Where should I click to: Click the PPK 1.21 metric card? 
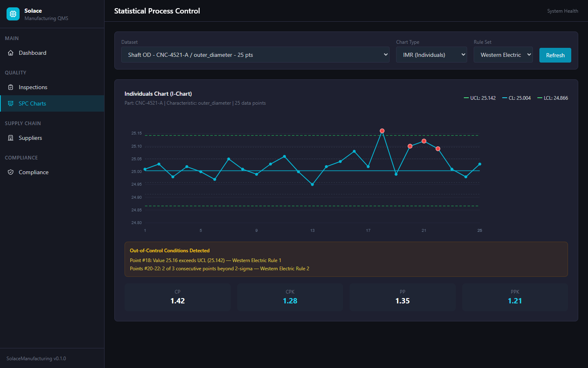point(515,297)
